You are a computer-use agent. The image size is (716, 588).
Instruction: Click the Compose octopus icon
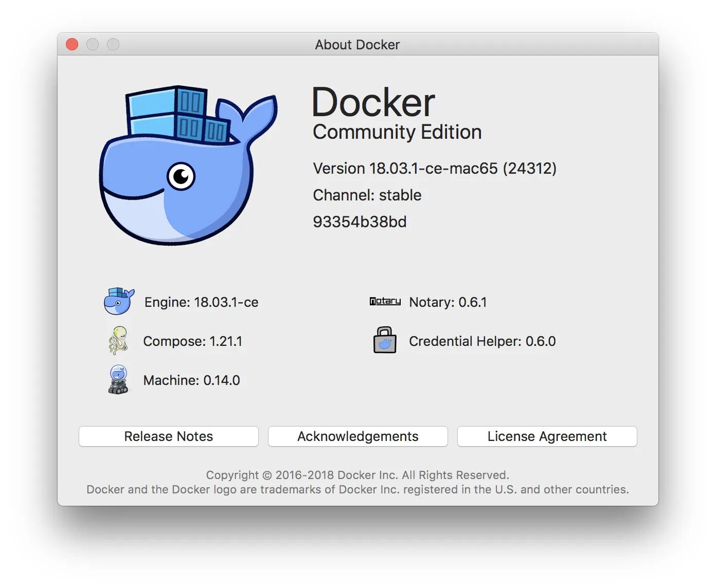pyautogui.click(x=118, y=340)
